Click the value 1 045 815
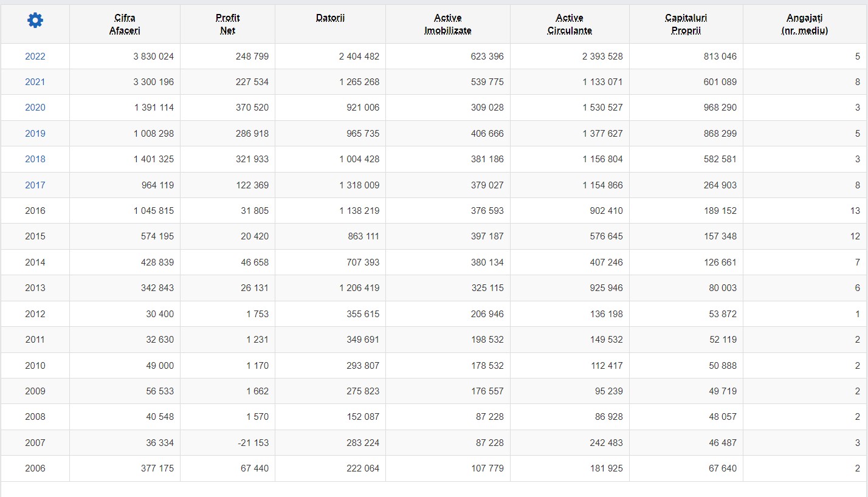The height and width of the screenshot is (497, 868). (x=154, y=211)
